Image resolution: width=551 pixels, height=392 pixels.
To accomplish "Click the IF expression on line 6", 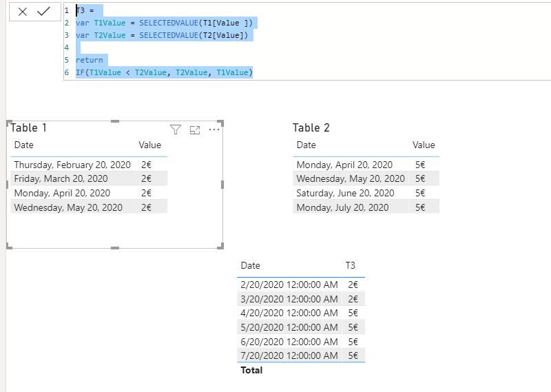I will click(x=164, y=72).
